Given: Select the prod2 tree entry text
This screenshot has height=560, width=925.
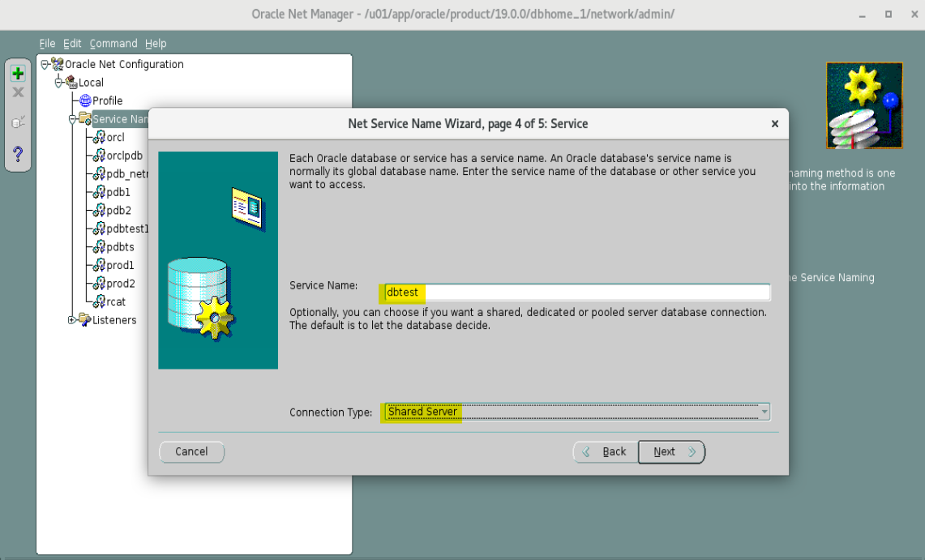Looking at the screenshot, I should coord(121,283).
